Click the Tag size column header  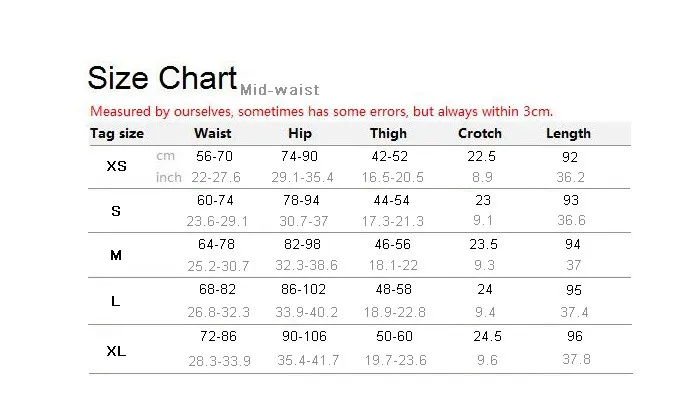tap(117, 134)
